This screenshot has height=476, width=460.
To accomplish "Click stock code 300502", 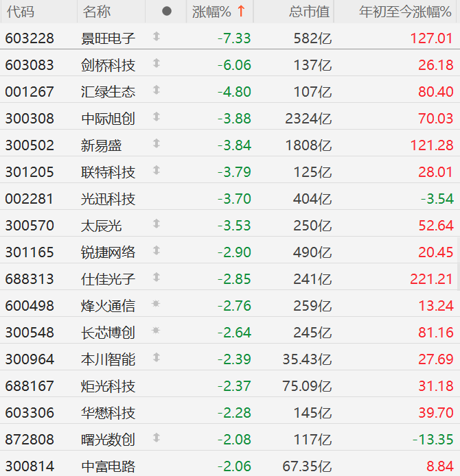I will [30, 145].
